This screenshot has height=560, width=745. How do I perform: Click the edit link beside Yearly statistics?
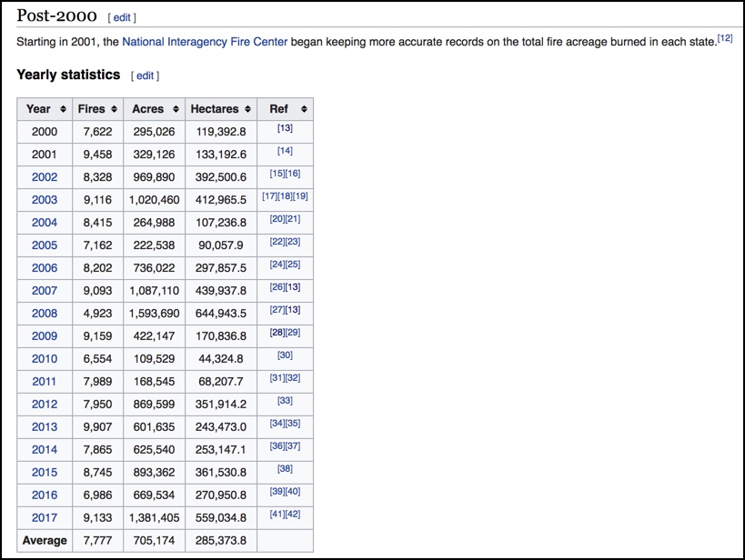(145, 75)
